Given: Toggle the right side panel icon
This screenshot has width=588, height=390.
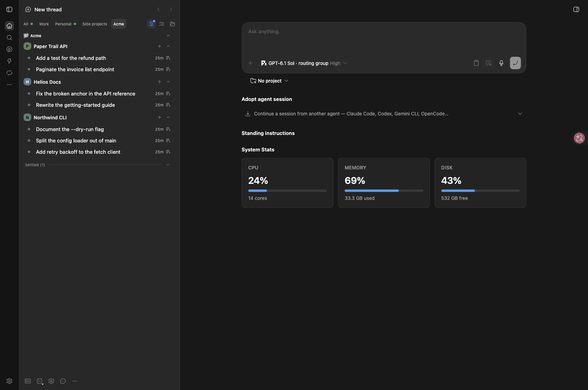Looking at the screenshot, I should pos(576,9).
